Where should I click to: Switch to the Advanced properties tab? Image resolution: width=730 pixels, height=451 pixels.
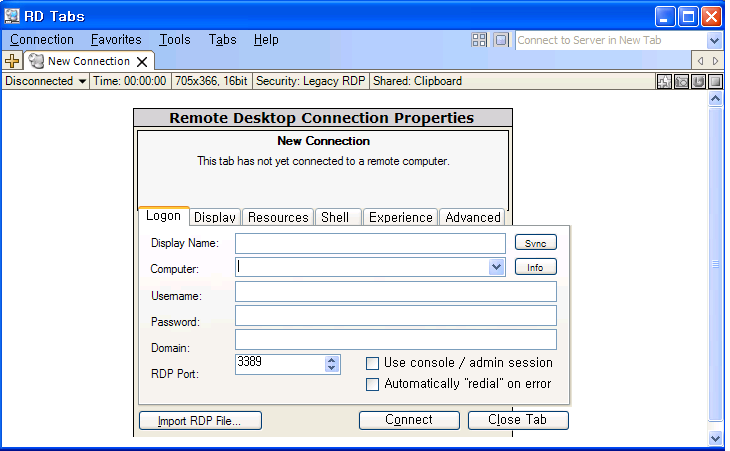pyautogui.click(x=473, y=217)
